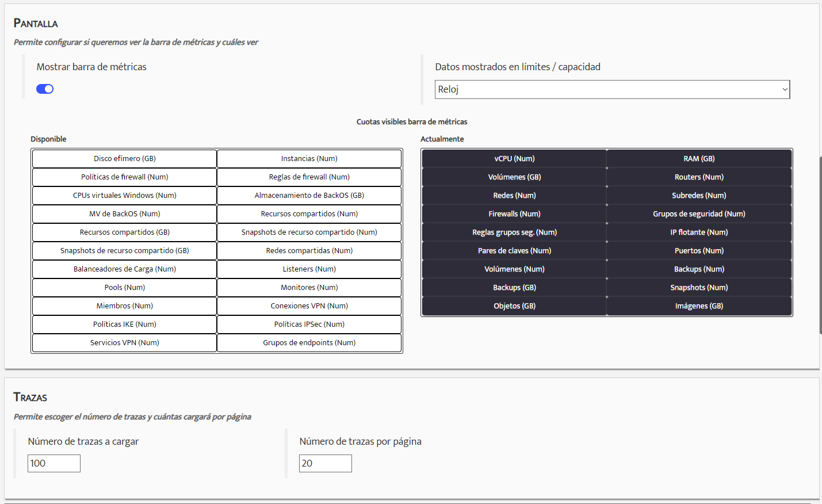Open the Datos mostrados en límites dropdown
The height and width of the screenshot is (504, 822).
[612, 89]
